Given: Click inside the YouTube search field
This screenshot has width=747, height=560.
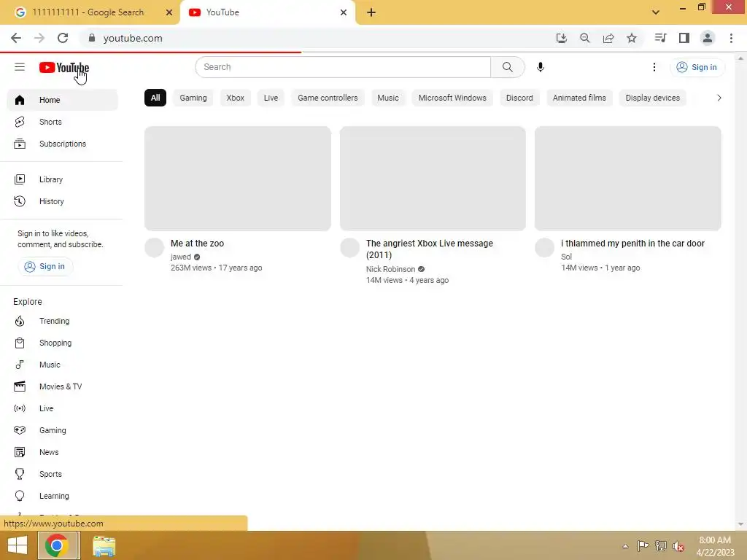Looking at the screenshot, I should pyautogui.click(x=343, y=67).
